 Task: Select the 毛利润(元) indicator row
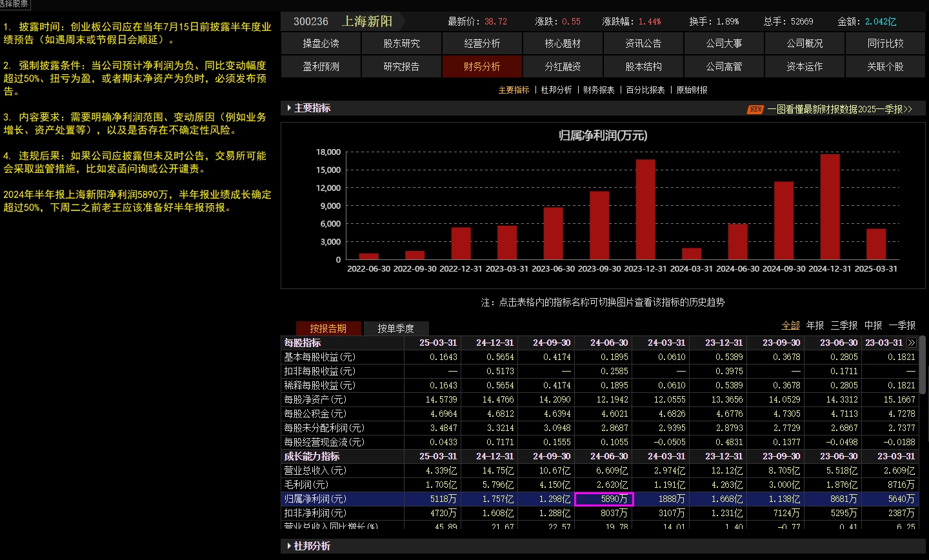pos(599,485)
